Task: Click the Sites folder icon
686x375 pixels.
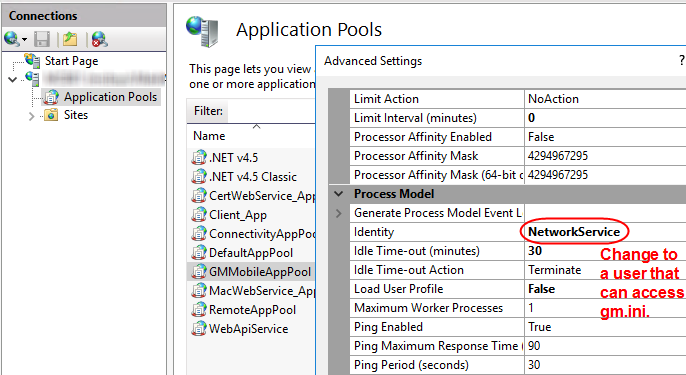Action: [51, 115]
